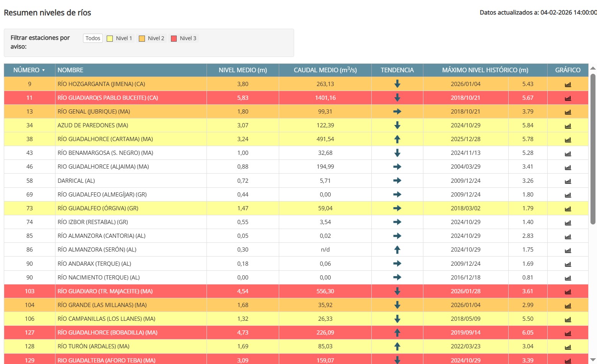Sort table by NOMBRE column header

coord(70,70)
